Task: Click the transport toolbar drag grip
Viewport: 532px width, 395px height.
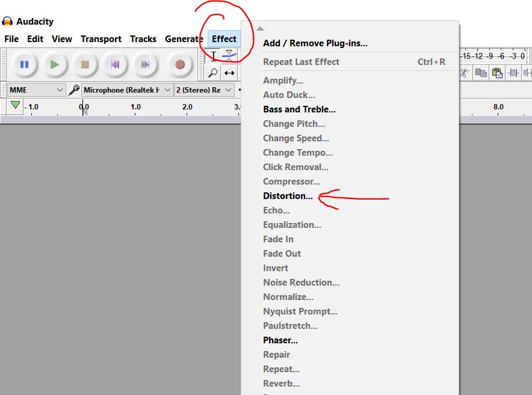Action: point(4,64)
